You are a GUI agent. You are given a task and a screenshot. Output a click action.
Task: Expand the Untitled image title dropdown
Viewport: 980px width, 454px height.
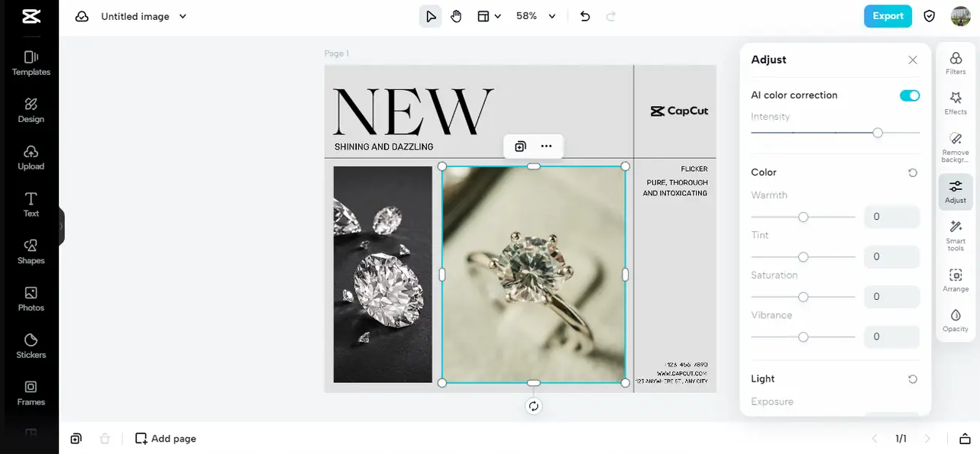click(183, 16)
